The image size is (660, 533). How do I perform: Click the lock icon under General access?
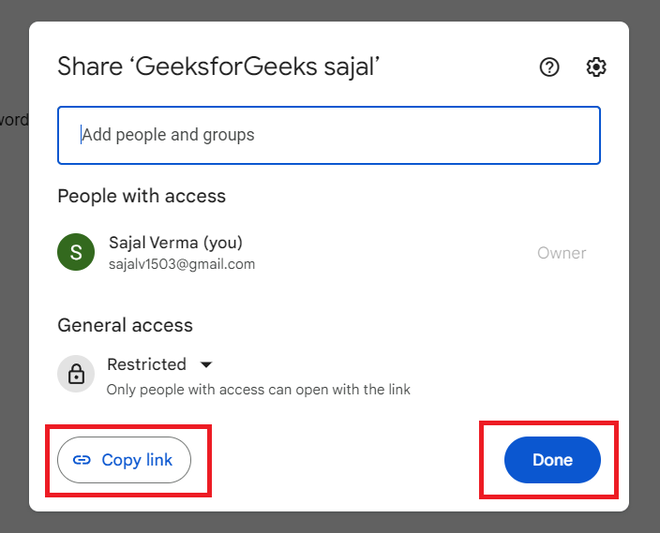(75, 374)
